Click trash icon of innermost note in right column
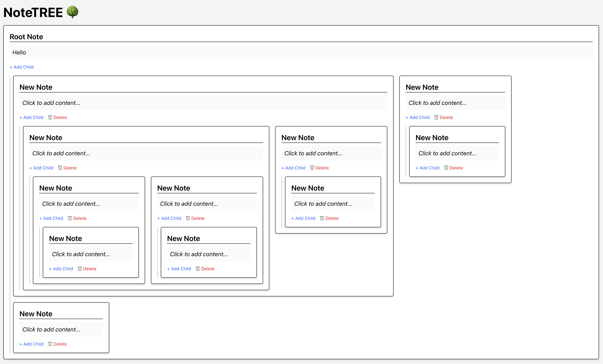The image size is (603, 364). (x=446, y=168)
